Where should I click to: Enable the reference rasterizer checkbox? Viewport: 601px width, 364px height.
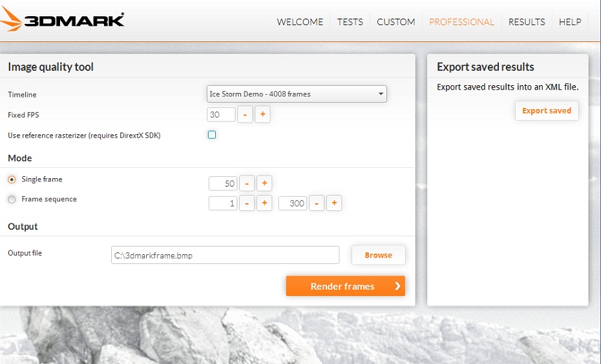212,135
